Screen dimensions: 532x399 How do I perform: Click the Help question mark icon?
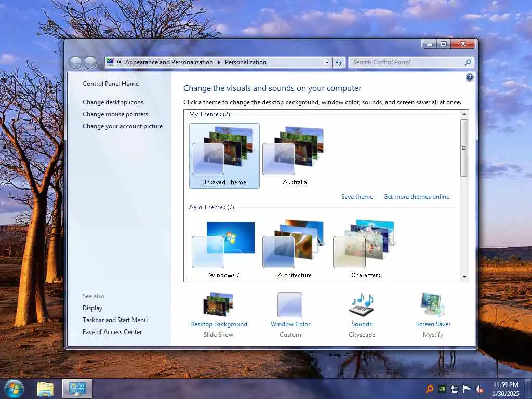(x=469, y=78)
